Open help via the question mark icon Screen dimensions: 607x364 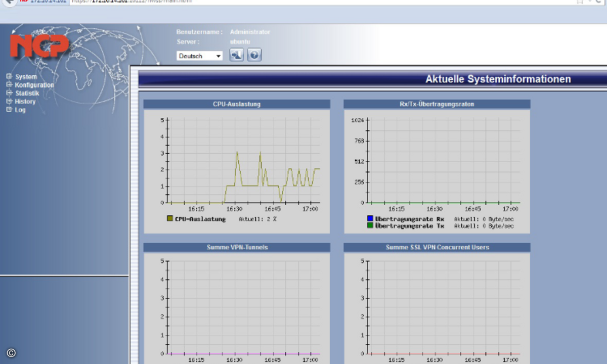click(254, 55)
